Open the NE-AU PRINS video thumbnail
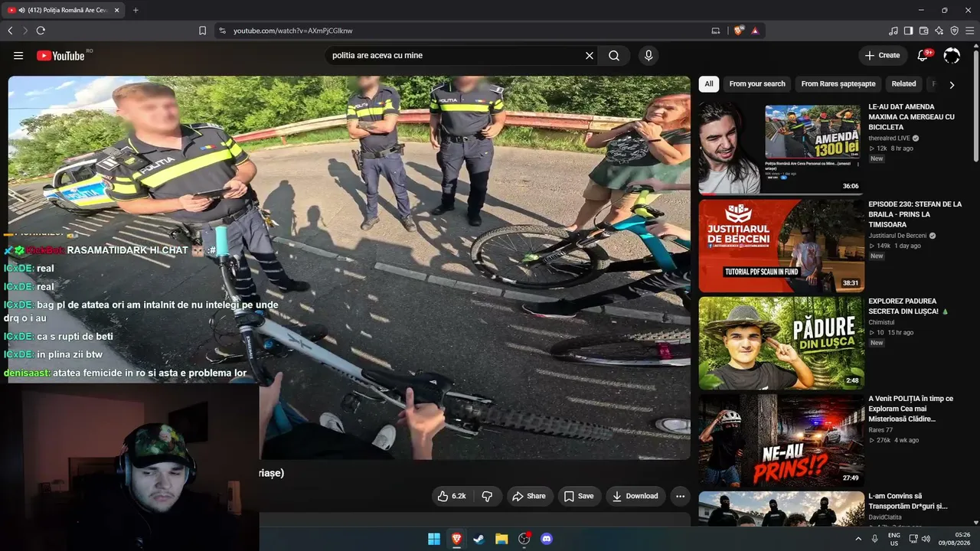Viewport: 980px width, 551px height. (781, 440)
